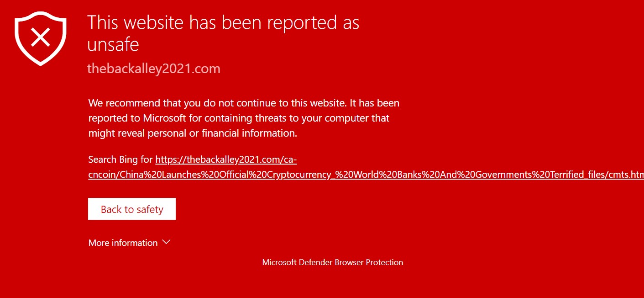Select the thebackalley2021.com domain text below the heading
The width and height of the screenshot is (644, 298).
pyautogui.click(x=154, y=69)
